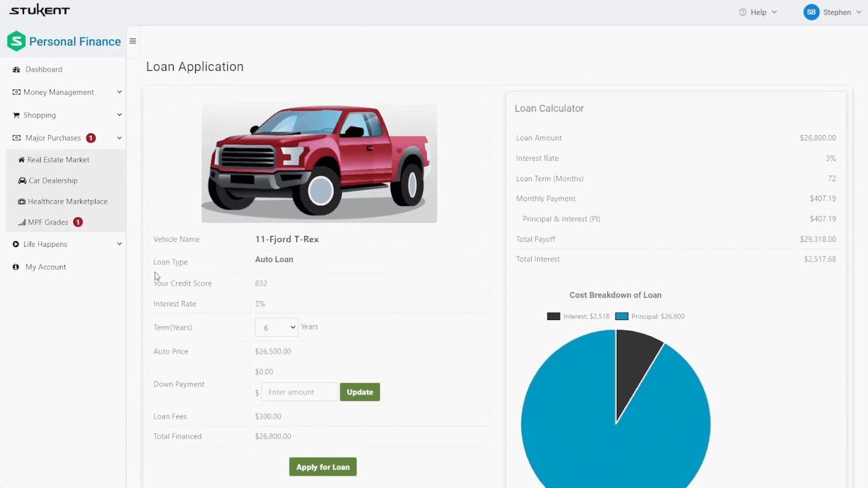This screenshot has width=868, height=488.
Task: Click the Apply for Loan button
Action: [x=323, y=467]
